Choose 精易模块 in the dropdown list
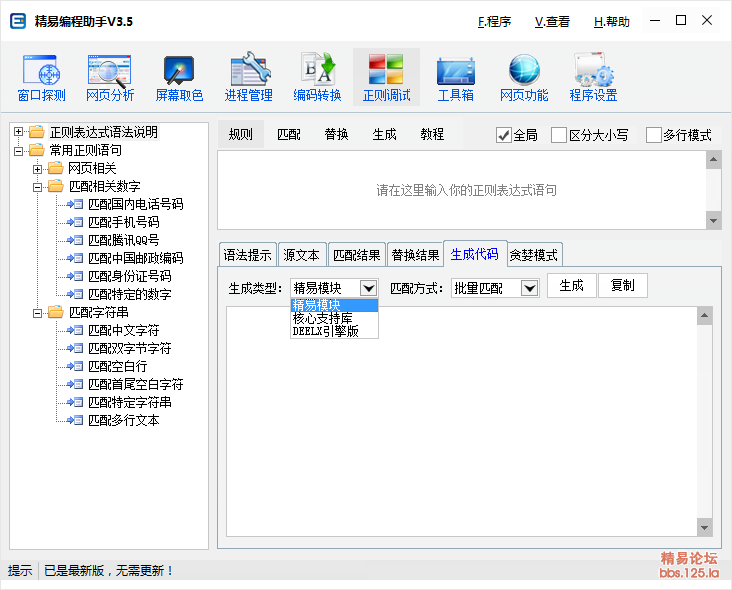 [x=334, y=305]
